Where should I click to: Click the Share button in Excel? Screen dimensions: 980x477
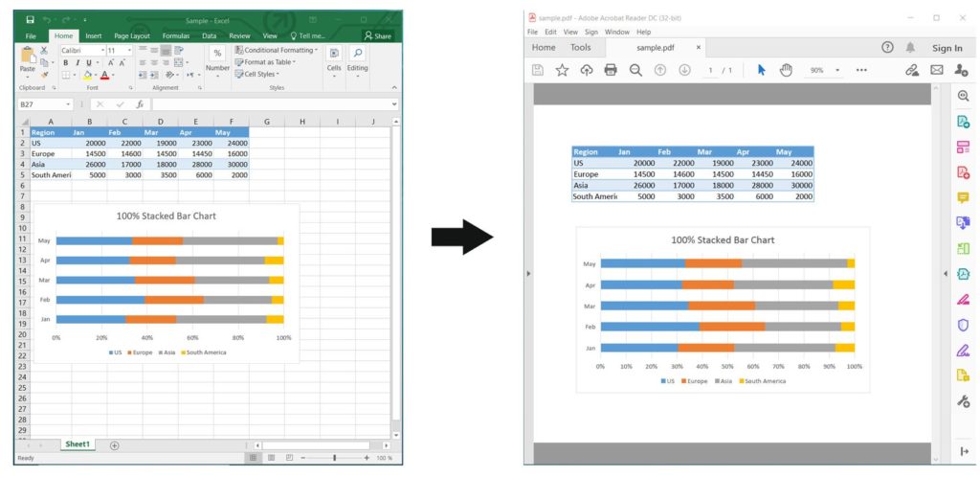(377, 35)
